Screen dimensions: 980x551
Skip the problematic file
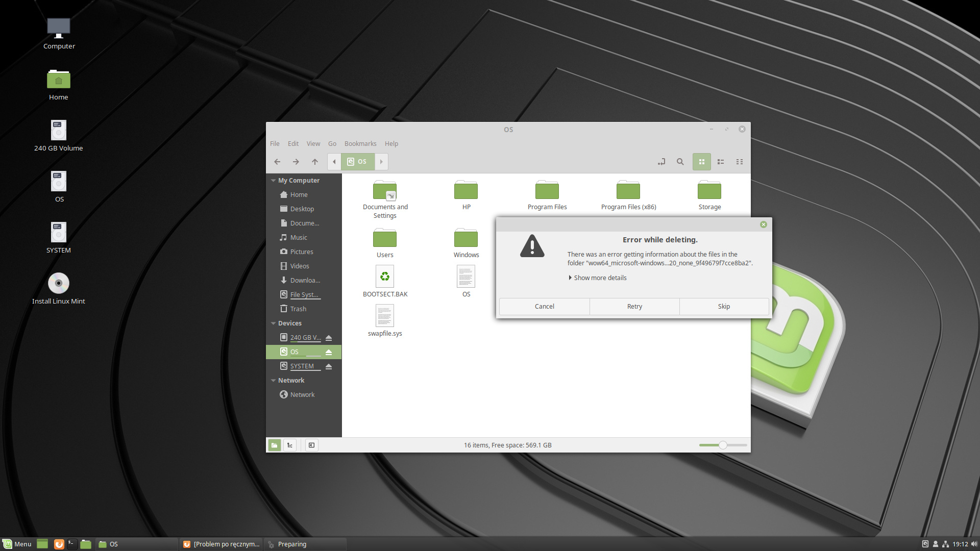(724, 307)
